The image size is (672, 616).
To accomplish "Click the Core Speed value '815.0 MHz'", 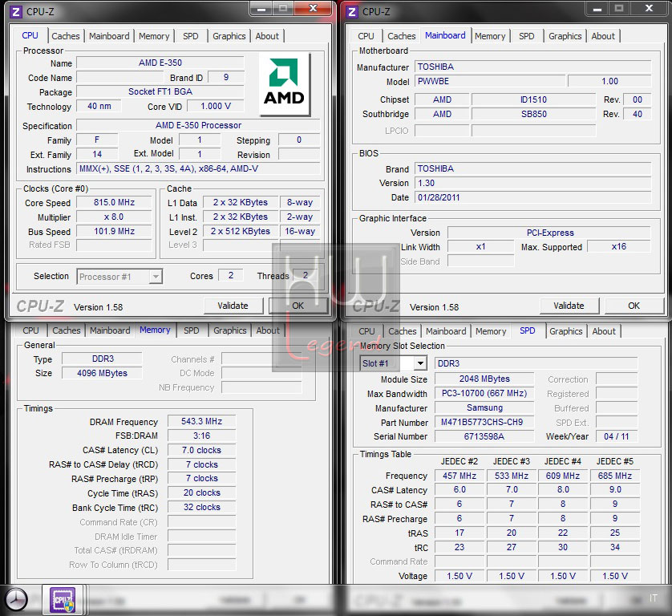I will tap(114, 202).
